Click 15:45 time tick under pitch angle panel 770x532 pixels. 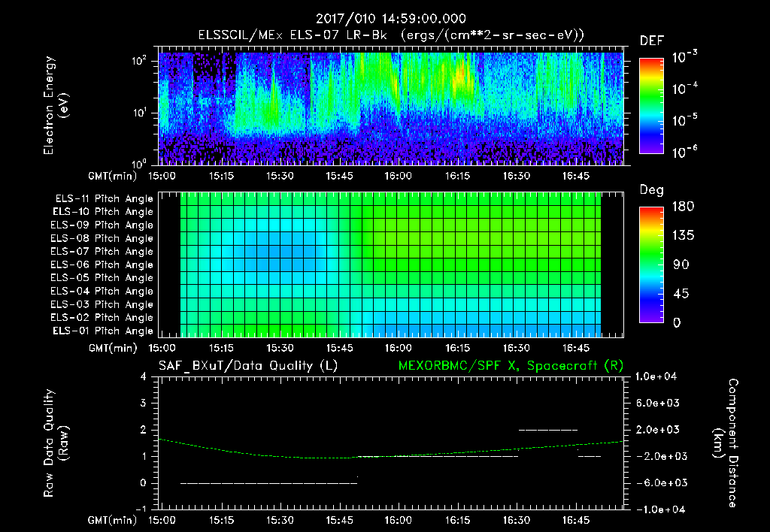pyautogui.click(x=339, y=348)
